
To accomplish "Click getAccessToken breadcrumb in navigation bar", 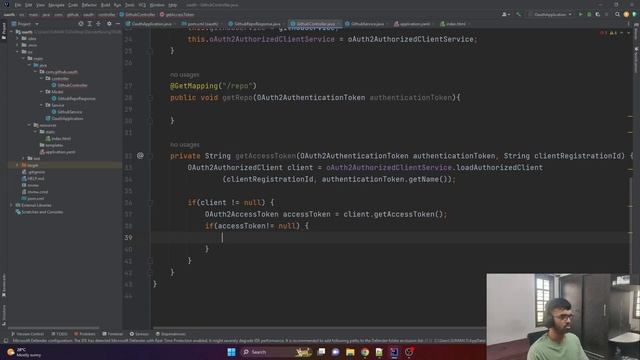I will (x=177, y=14).
